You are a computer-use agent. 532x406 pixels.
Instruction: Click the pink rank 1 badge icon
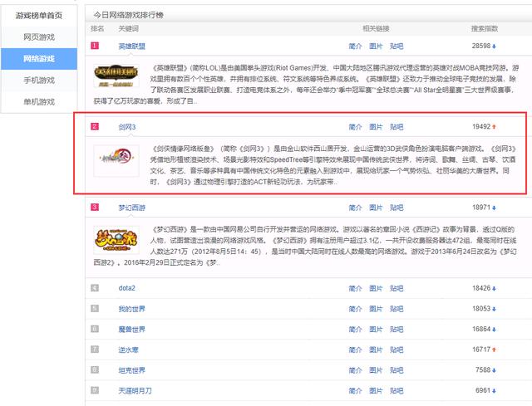tap(95, 46)
